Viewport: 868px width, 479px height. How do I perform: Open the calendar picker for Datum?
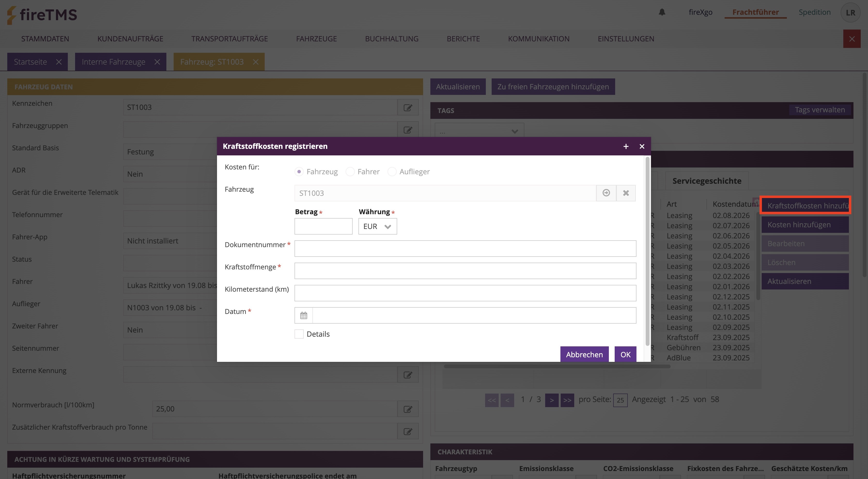click(x=304, y=316)
